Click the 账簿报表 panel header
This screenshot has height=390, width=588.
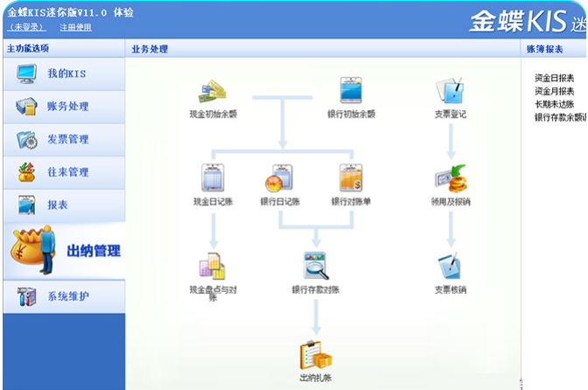(x=544, y=49)
